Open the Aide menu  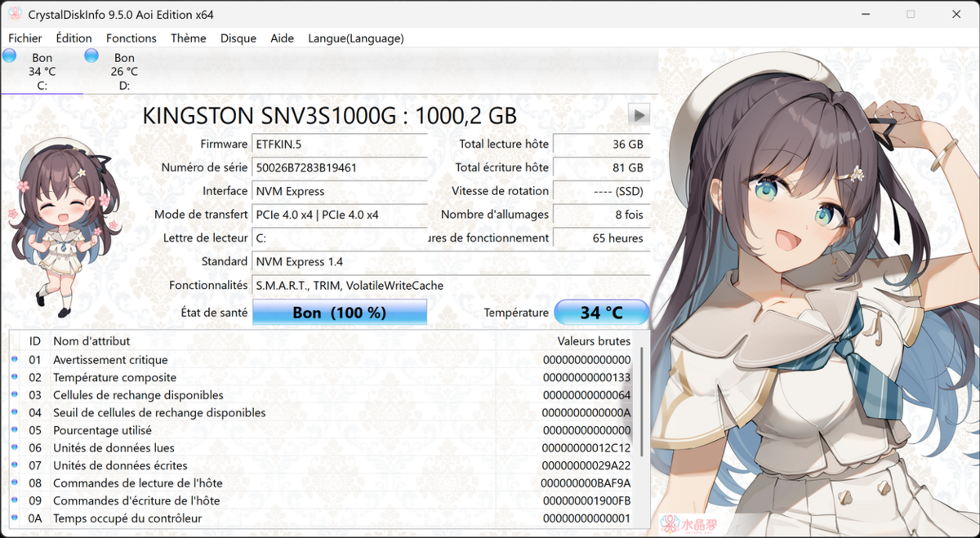coord(282,38)
